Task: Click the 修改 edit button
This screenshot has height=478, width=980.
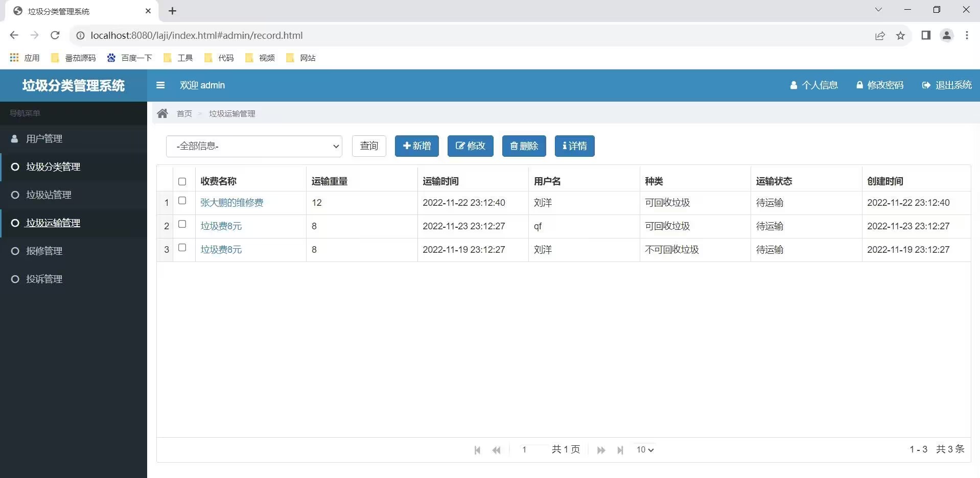Action: [x=471, y=146]
